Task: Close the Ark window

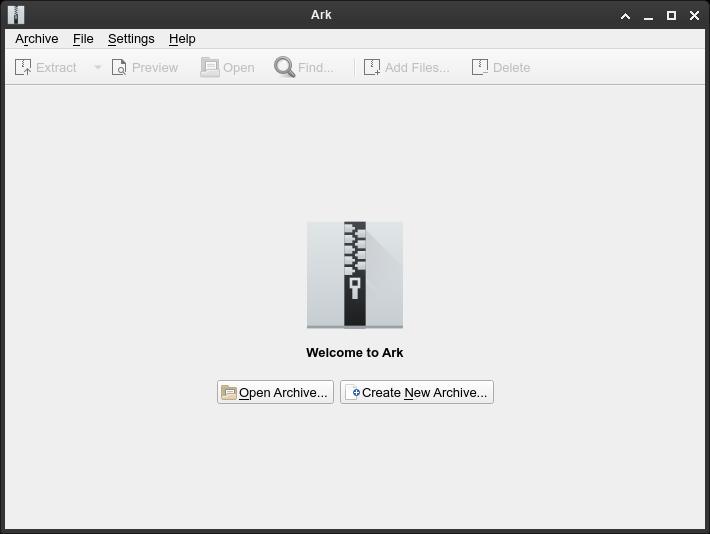Action: (x=694, y=16)
